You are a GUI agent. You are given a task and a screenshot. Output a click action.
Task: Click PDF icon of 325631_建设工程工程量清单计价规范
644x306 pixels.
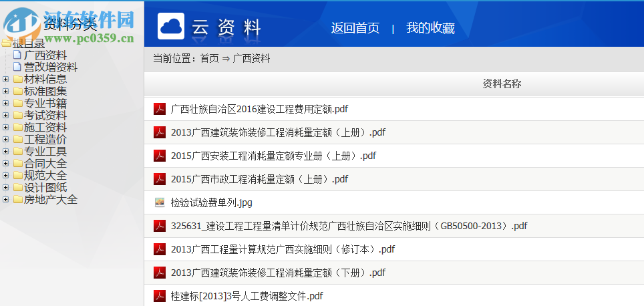click(x=160, y=226)
